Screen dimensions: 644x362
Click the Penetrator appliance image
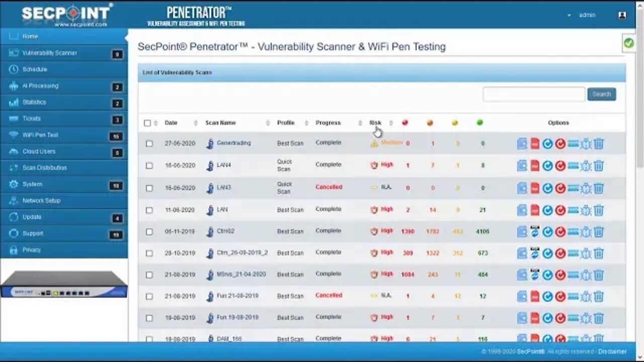tap(64, 285)
